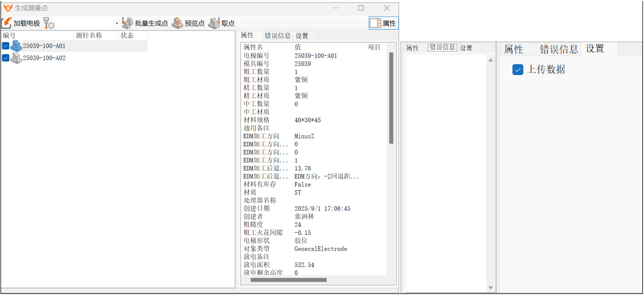
Task: Select the 电极编号 property row
Action: [x=314, y=56]
